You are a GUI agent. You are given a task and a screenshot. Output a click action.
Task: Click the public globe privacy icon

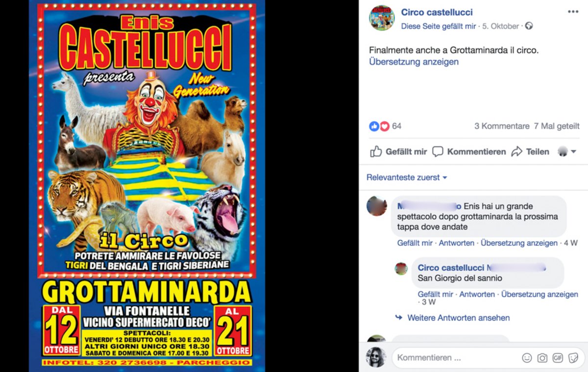click(x=529, y=26)
